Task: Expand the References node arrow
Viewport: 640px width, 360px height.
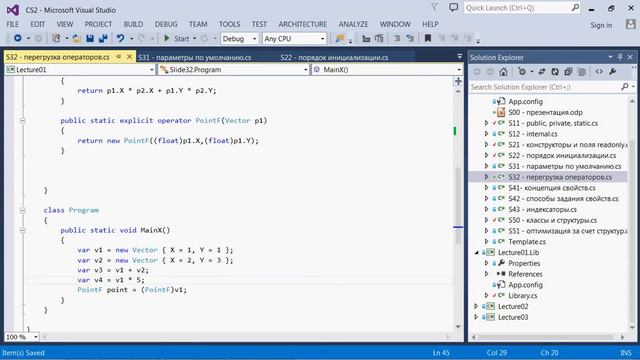Action: [487, 274]
